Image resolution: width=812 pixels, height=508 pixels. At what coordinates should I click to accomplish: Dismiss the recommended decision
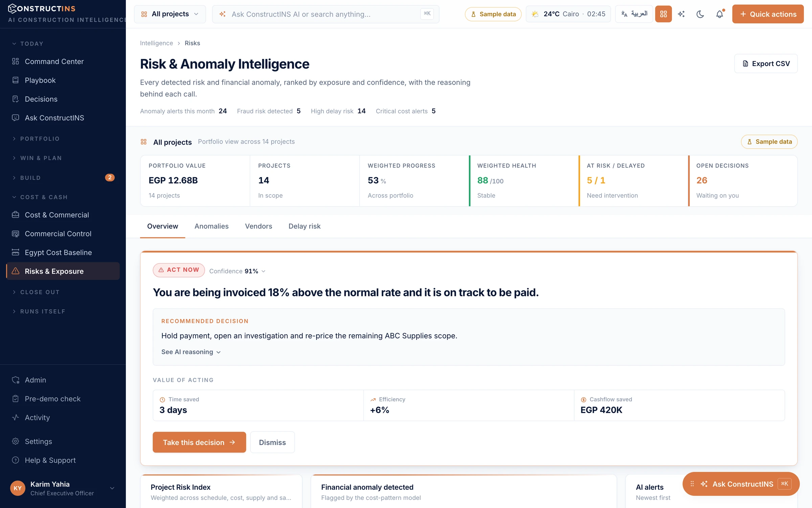point(272,442)
